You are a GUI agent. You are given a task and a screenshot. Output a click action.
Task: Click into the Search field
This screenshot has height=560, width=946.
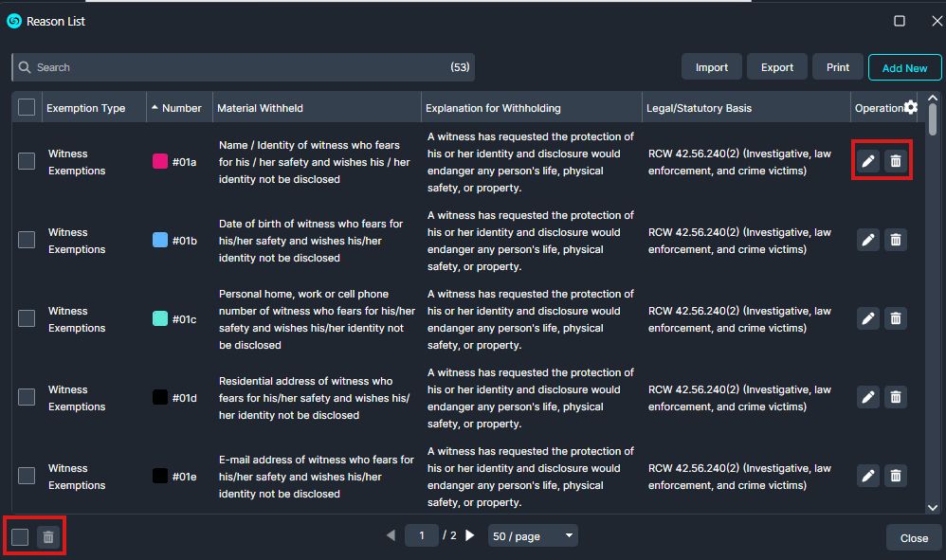tap(237, 67)
